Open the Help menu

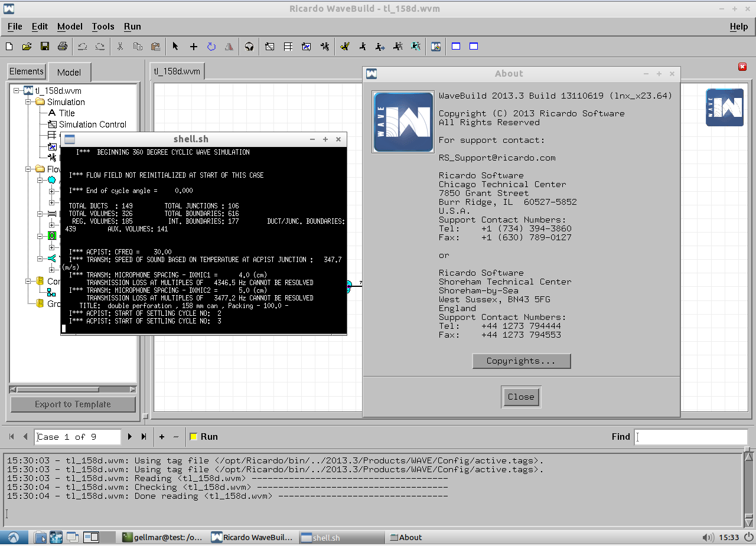click(739, 27)
